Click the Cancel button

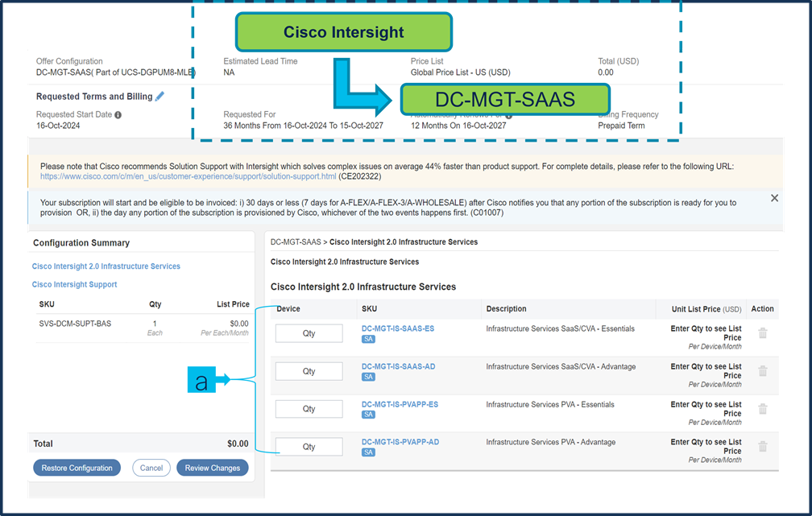click(151, 468)
